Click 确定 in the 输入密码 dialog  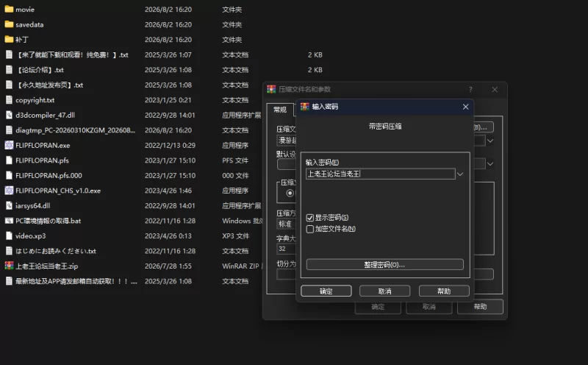pos(326,291)
